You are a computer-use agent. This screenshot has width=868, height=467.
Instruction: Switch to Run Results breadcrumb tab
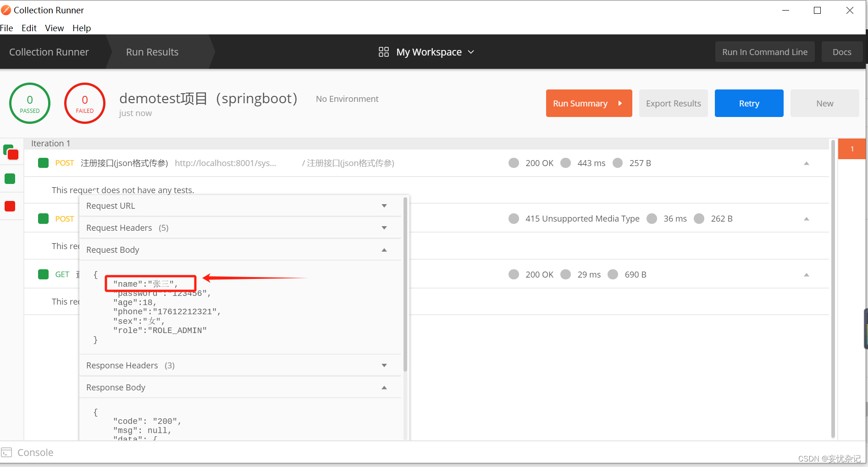[x=152, y=52]
